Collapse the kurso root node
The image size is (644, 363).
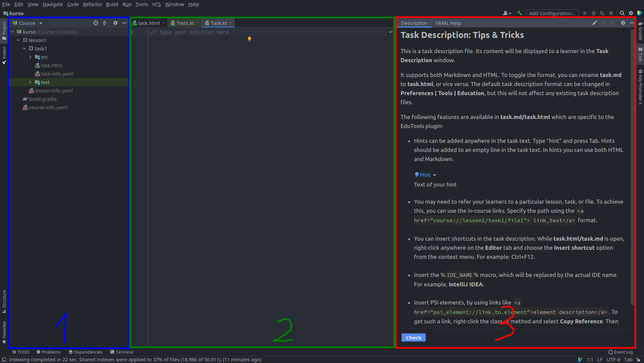[x=12, y=32]
